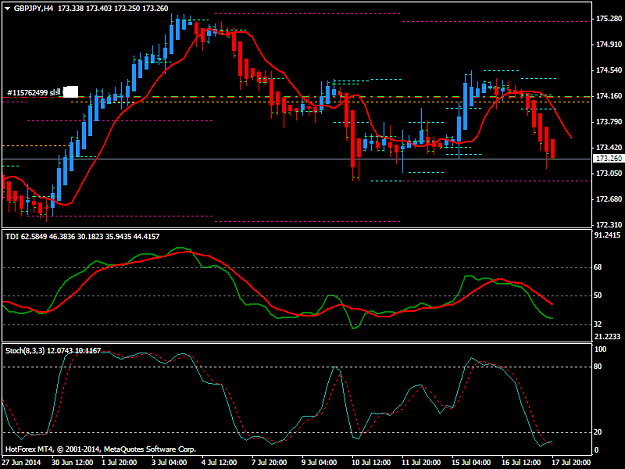The width and height of the screenshot is (625, 469).
Task: Click the 21.2233 TDI scale minimum
Action: [607, 337]
